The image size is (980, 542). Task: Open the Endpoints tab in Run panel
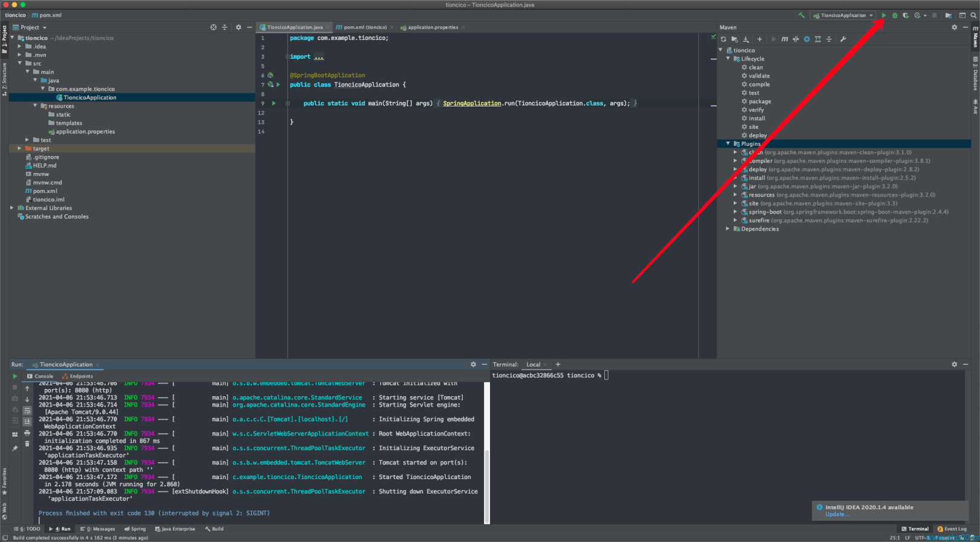(x=77, y=376)
